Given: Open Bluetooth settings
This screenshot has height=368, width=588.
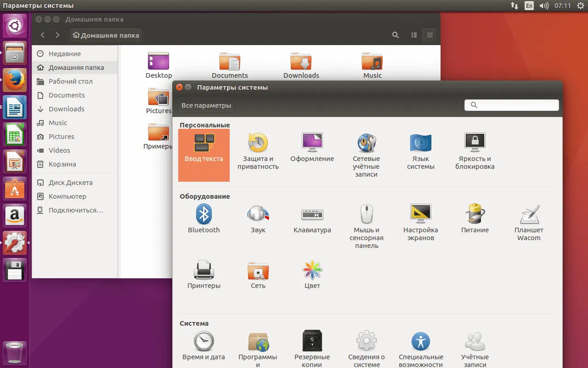Looking at the screenshot, I should pos(204,216).
